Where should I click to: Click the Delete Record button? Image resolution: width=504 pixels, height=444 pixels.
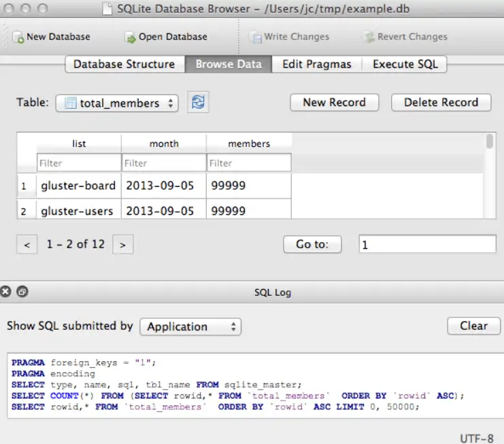tap(441, 103)
